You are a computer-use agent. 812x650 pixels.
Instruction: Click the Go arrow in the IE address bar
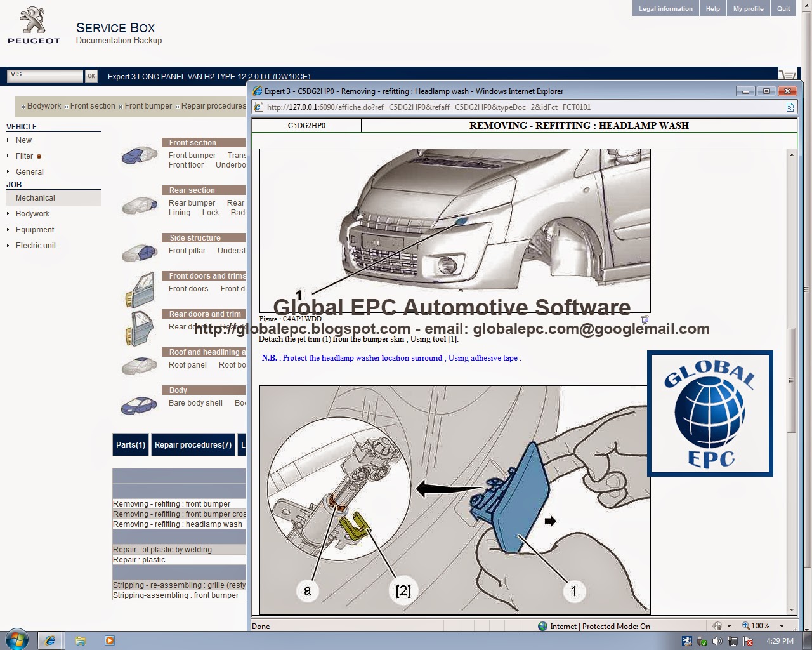[790, 107]
